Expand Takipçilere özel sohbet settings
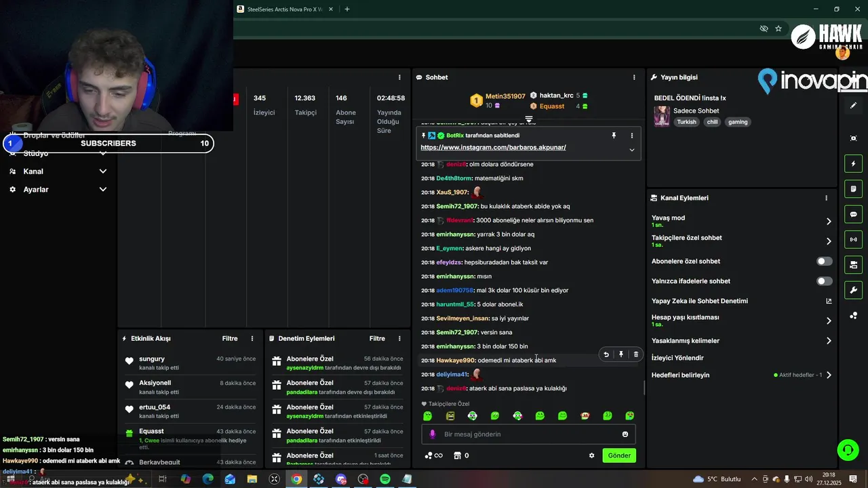Image resolution: width=868 pixels, height=488 pixels. (x=829, y=241)
